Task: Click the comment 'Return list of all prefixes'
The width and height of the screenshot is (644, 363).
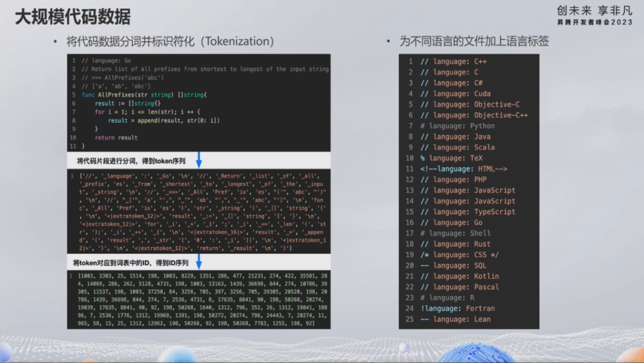Action: point(205,69)
